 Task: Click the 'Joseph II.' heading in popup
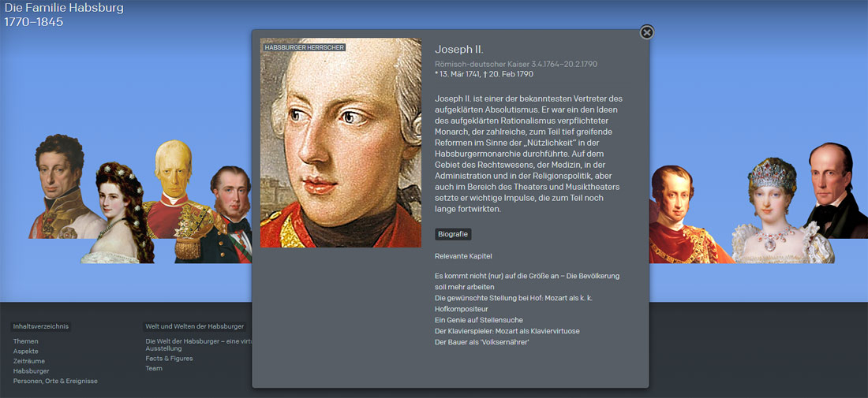click(x=459, y=49)
